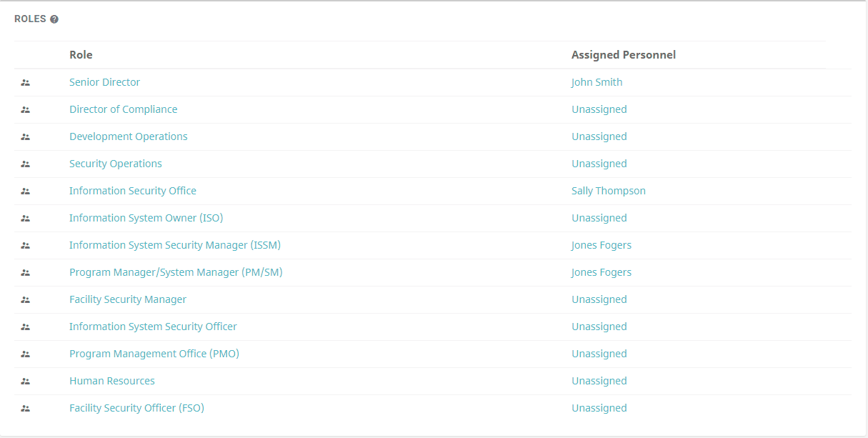868x438 pixels.
Task: Click the people icon beside Development Operations
Action: (x=26, y=137)
